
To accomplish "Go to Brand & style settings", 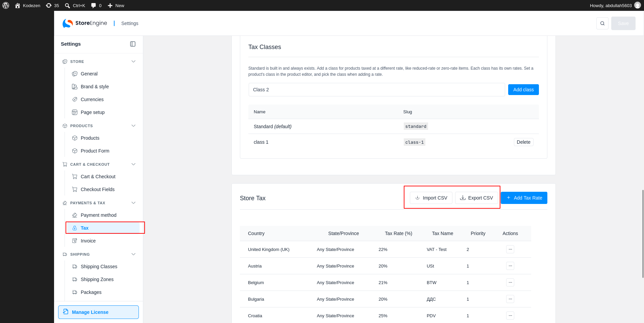I will 103,87.
